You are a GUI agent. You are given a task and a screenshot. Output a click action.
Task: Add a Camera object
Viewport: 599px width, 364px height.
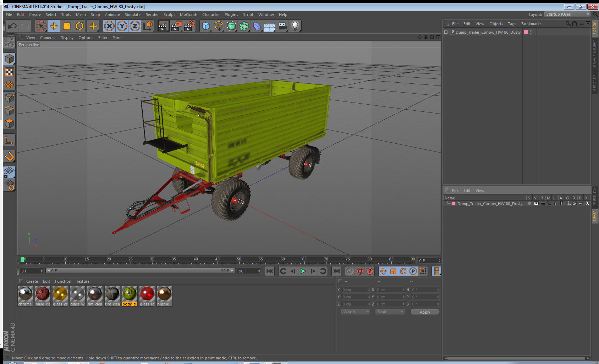click(282, 26)
